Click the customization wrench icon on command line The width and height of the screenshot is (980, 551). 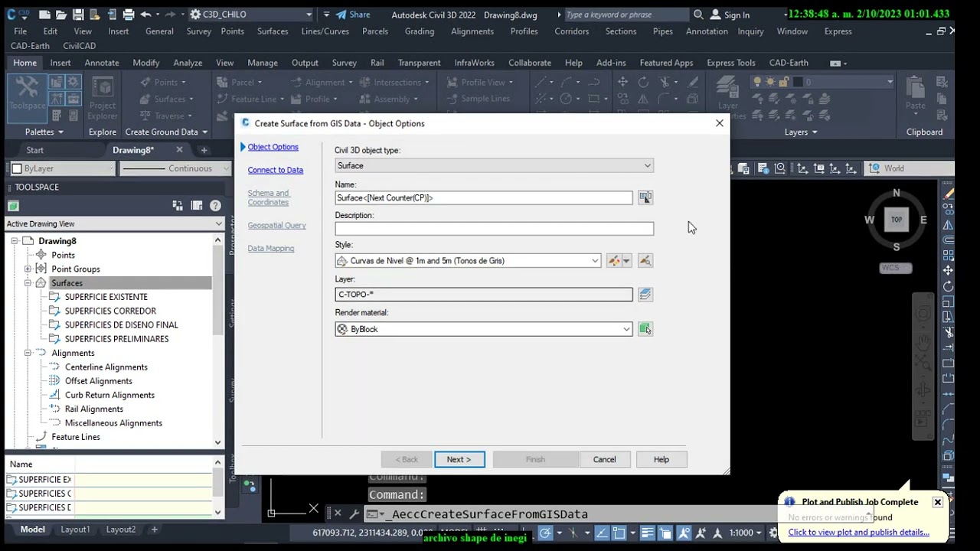pyautogui.click(x=354, y=514)
